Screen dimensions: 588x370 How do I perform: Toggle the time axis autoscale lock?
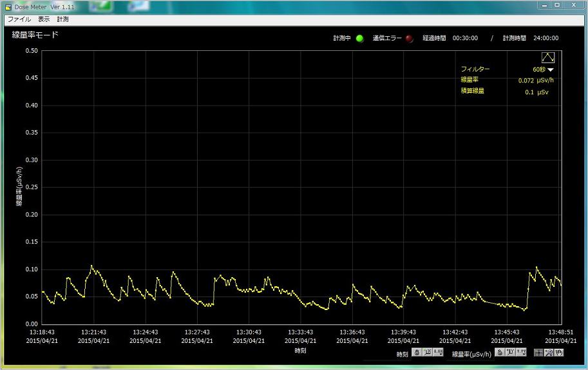click(417, 353)
